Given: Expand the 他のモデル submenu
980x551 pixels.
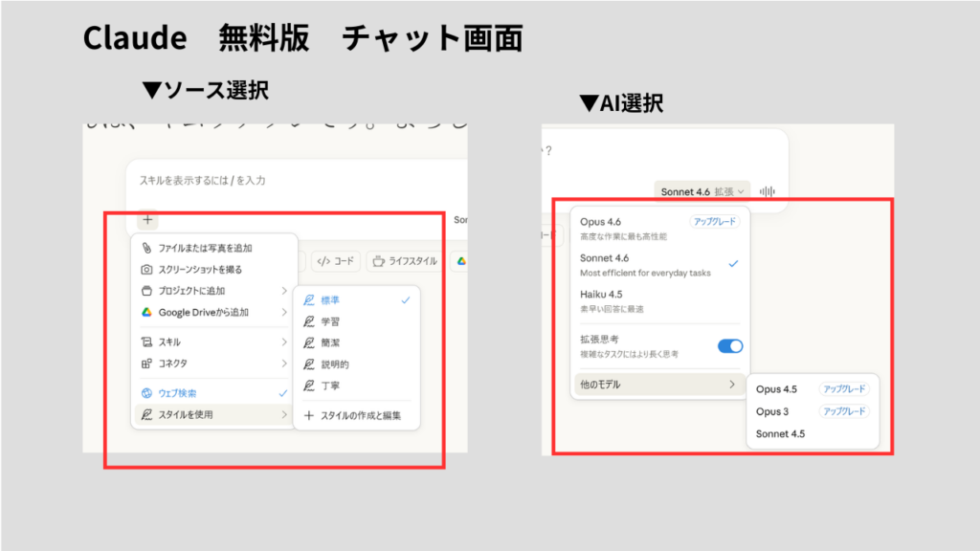Looking at the screenshot, I should (659, 384).
